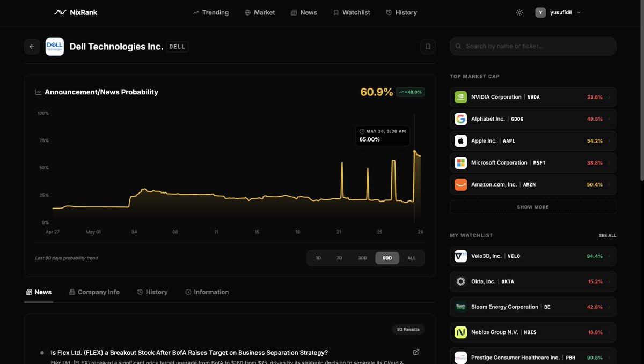644x364 pixels.
Task: Open the Flex Ltd. article external link icon
Action: [416, 352]
